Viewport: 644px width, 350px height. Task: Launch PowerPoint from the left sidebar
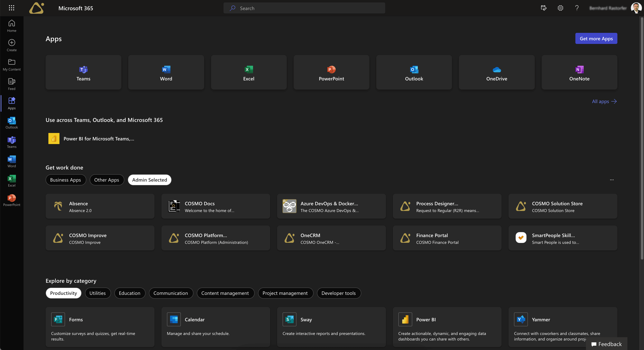click(x=12, y=200)
